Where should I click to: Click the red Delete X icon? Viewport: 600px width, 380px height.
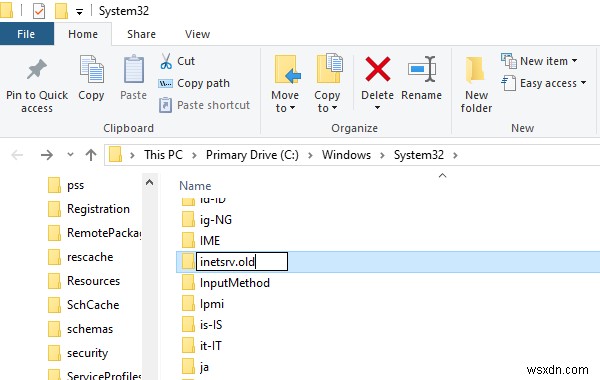[x=377, y=69]
